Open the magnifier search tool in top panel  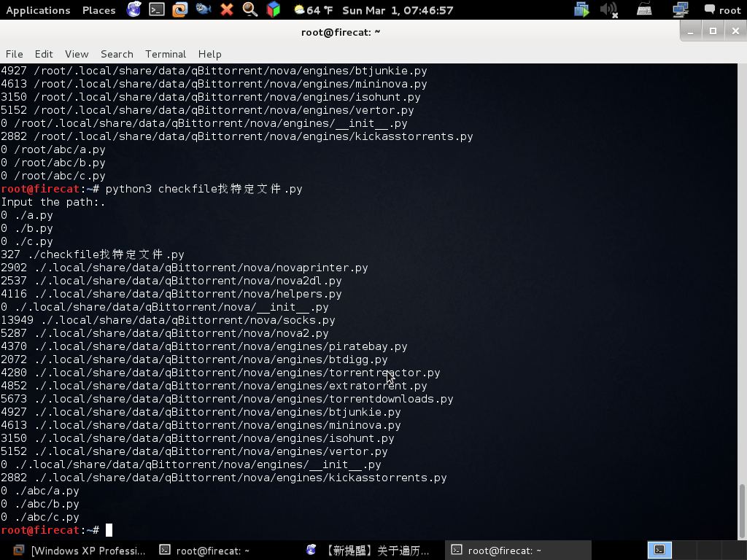[x=249, y=9]
